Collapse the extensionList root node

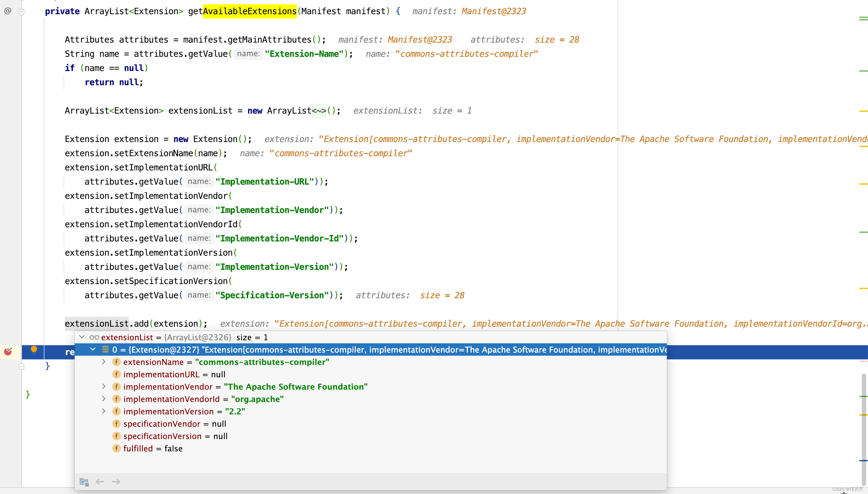(82, 337)
